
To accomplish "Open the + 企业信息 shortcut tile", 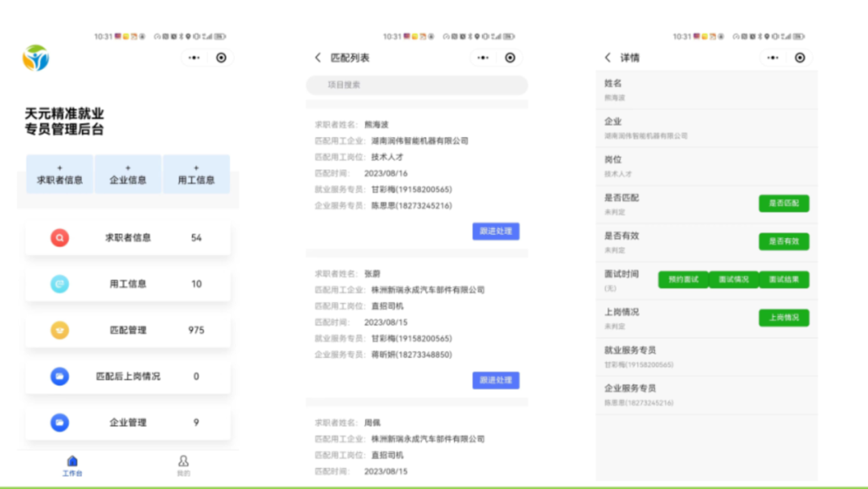I will tap(128, 175).
